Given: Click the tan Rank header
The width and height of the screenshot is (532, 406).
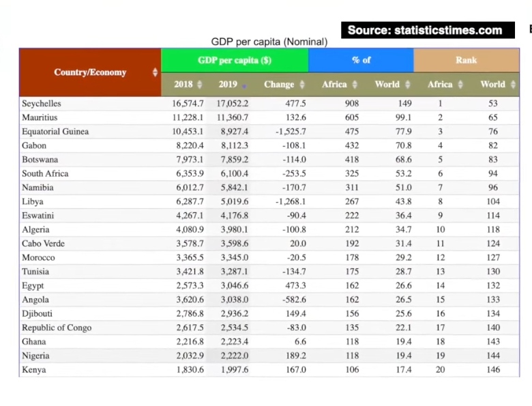Looking at the screenshot, I should point(467,61).
